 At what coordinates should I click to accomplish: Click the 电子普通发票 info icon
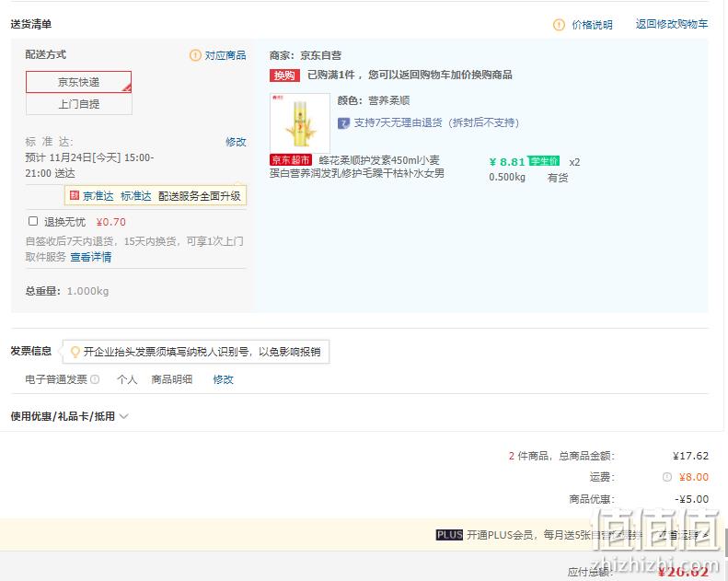click(x=95, y=379)
